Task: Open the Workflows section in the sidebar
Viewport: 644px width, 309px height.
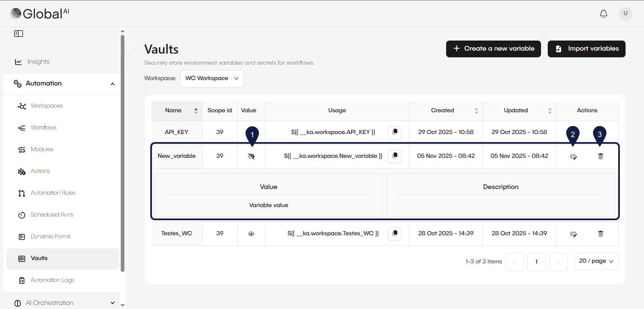Action: pyautogui.click(x=43, y=127)
